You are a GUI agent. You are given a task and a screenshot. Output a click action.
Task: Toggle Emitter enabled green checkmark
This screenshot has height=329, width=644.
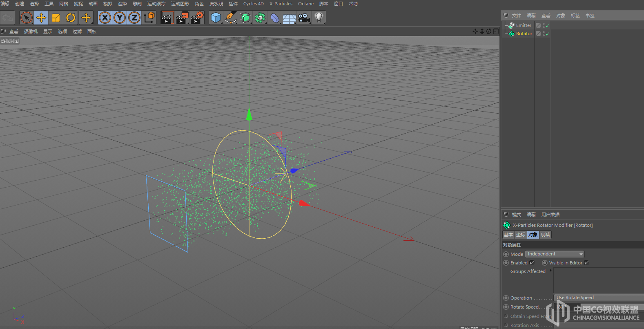pyautogui.click(x=547, y=25)
